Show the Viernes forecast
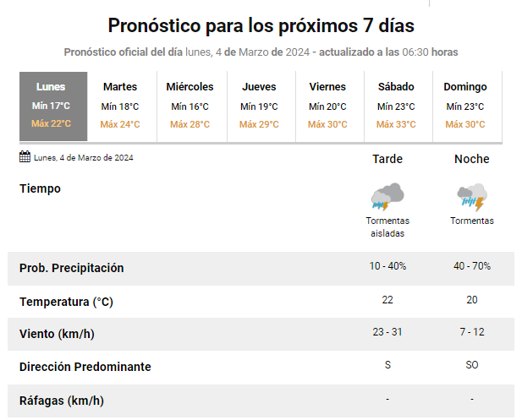522x420 pixels. pos(327,106)
